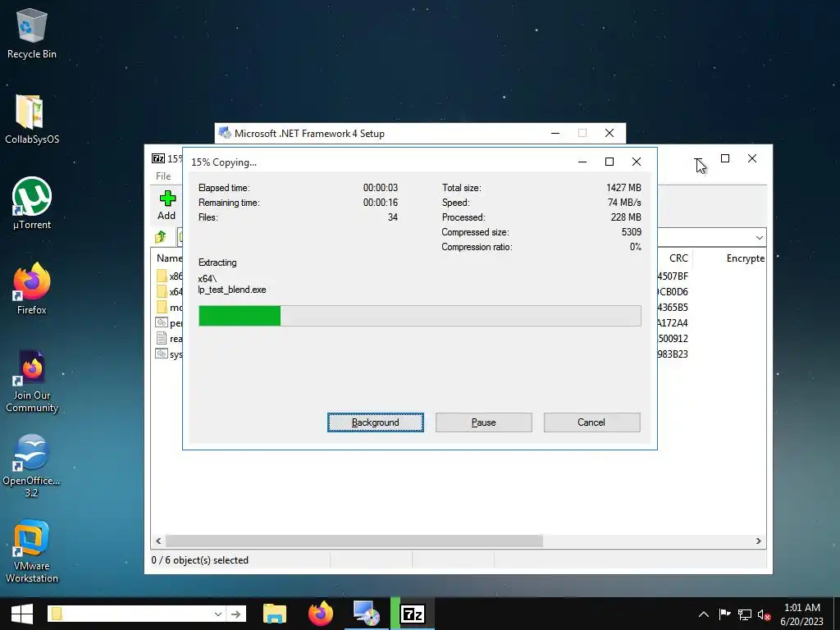
Task: Click the lp_test_blend.exe file name text
Action: click(232, 290)
